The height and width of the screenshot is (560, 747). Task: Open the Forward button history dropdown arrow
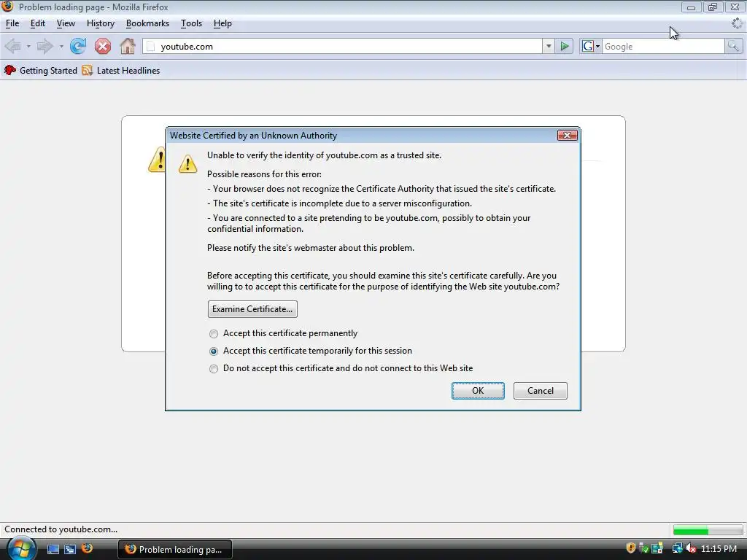pyautogui.click(x=61, y=47)
